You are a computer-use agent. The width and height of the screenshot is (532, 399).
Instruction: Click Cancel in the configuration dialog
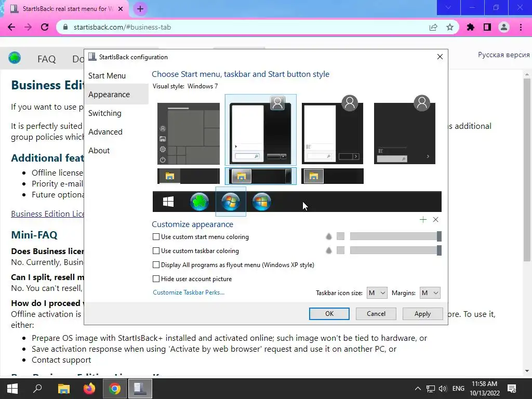tap(376, 313)
